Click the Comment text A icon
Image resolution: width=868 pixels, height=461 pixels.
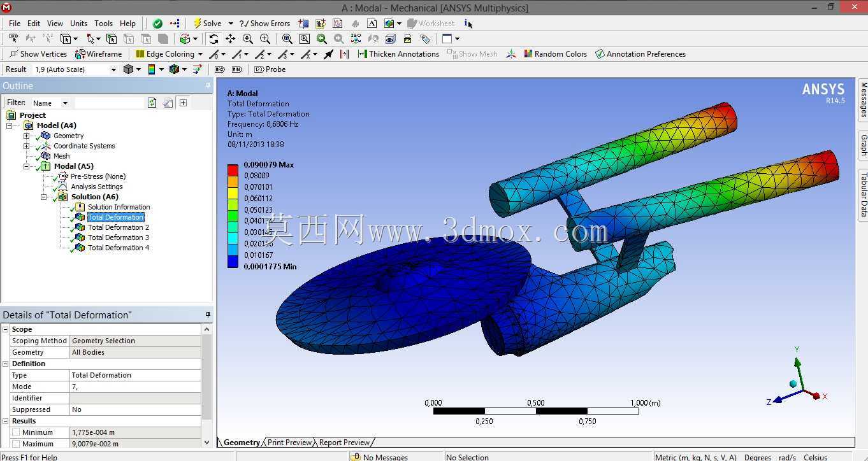coord(372,24)
